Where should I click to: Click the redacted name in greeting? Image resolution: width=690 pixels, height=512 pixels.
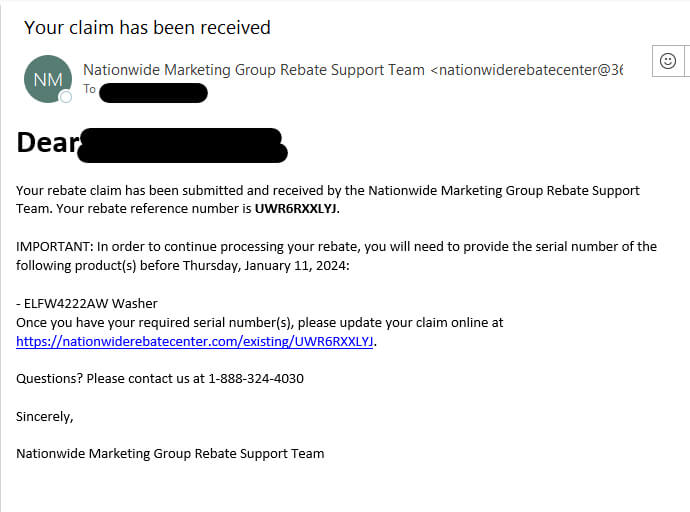click(x=183, y=146)
